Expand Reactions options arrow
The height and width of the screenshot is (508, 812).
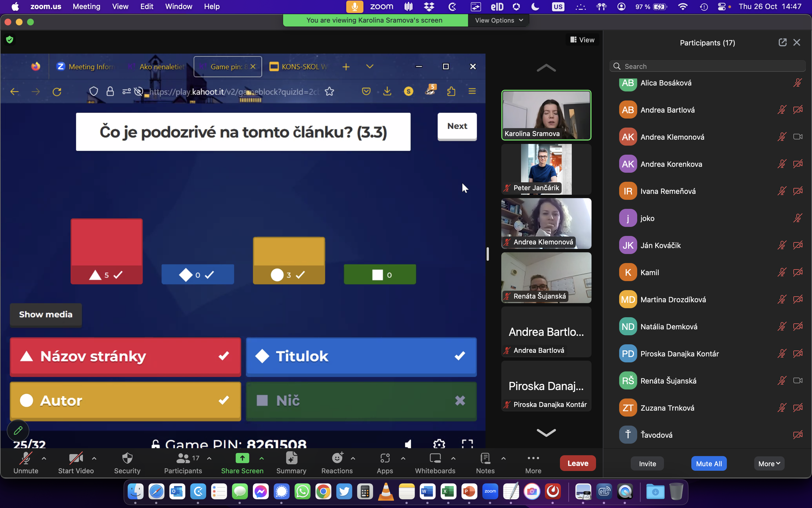tap(353, 458)
